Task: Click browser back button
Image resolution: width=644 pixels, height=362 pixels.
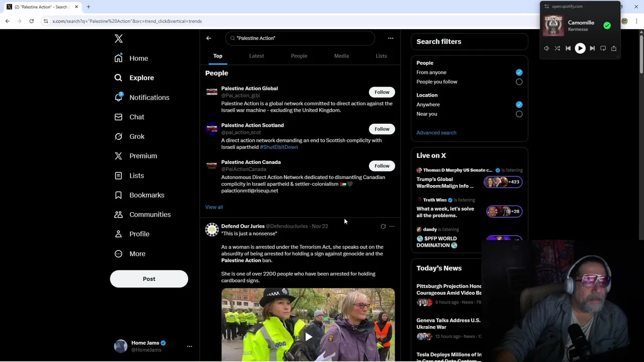Action: tap(8, 21)
